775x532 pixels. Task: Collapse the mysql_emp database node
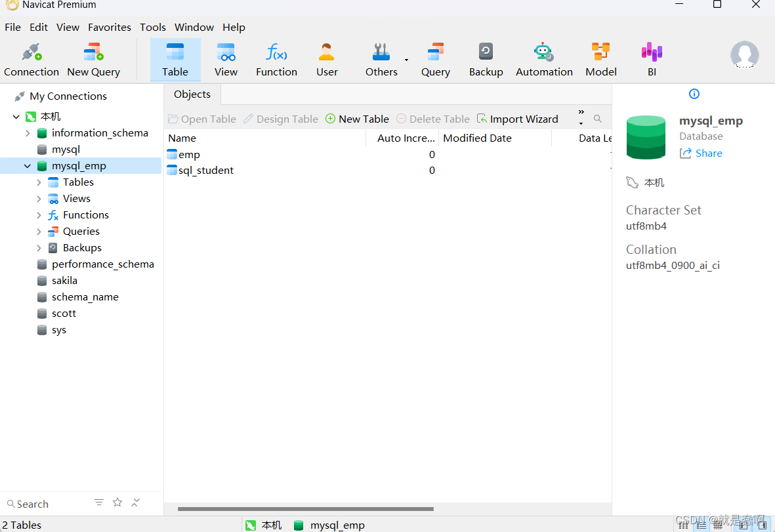pos(28,166)
